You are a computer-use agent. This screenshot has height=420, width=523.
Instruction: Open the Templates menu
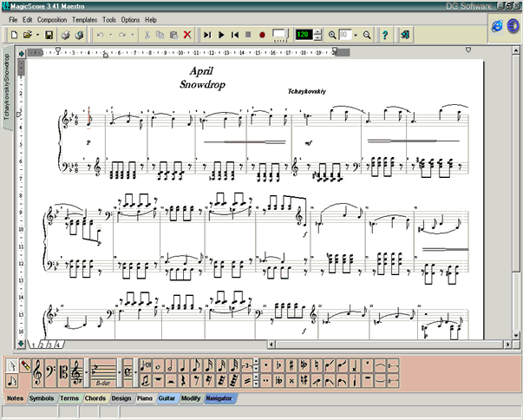pos(84,20)
